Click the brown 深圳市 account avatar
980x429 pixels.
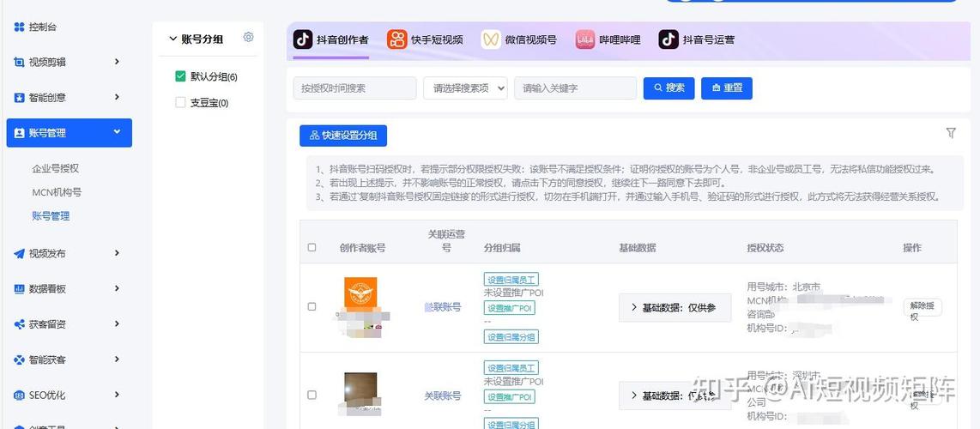360,389
